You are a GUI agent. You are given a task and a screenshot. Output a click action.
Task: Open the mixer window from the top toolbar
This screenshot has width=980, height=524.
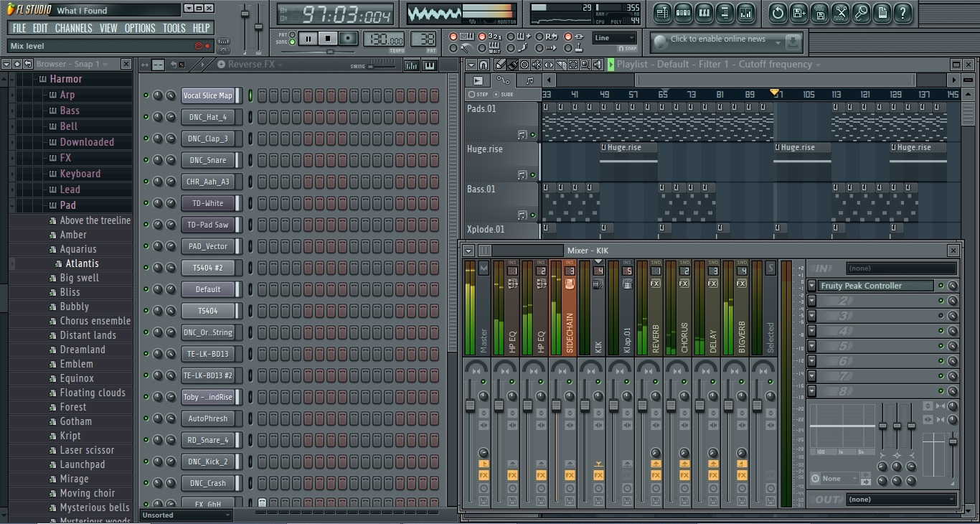(745, 12)
